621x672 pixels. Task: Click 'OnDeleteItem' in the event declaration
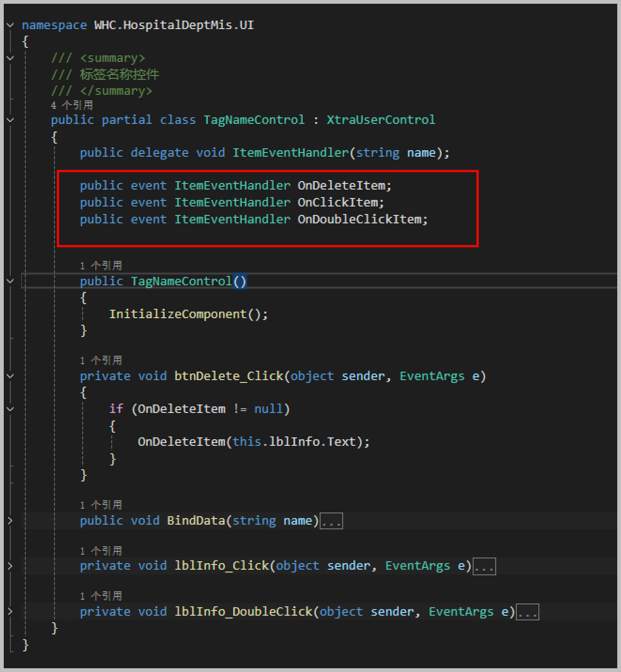[342, 186]
